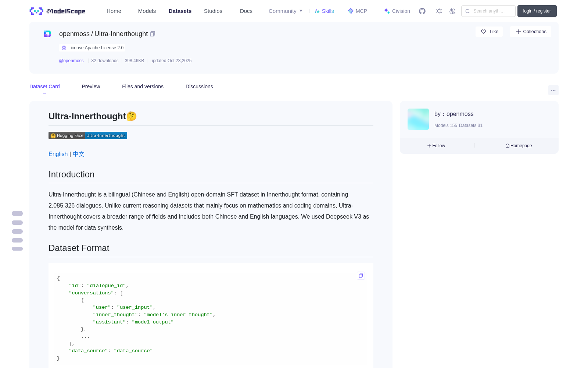Viewport: 588px width, 368px height.
Task: Go to Home in navigation
Action: pos(114,11)
